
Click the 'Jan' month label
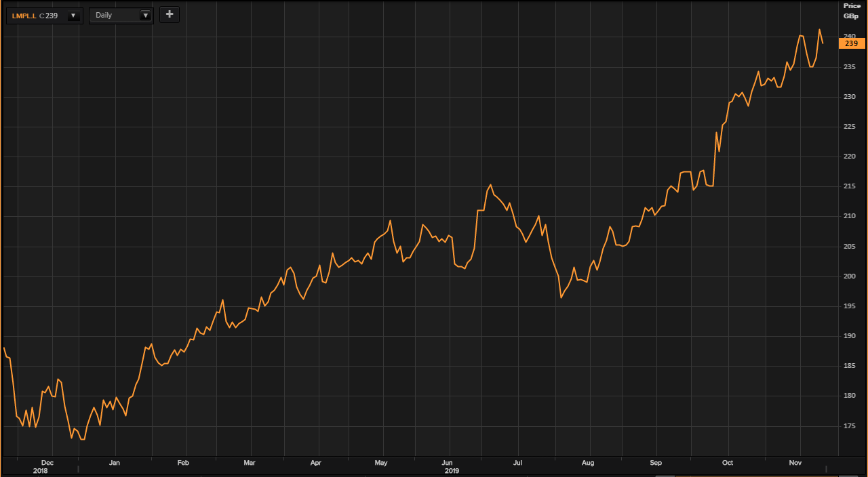pos(115,463)
